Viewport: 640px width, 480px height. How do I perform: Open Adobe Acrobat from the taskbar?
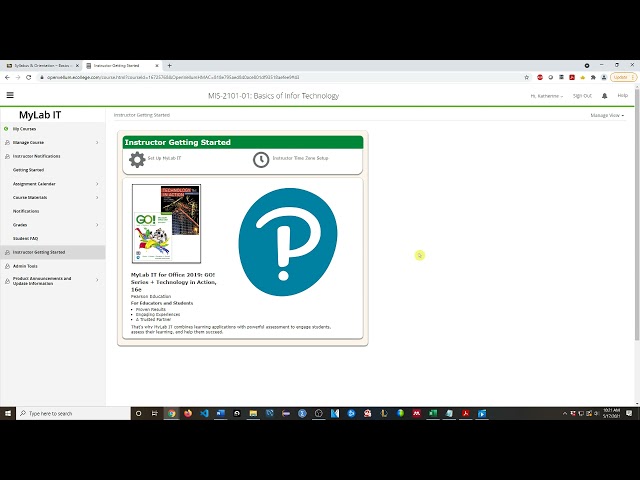465,413
